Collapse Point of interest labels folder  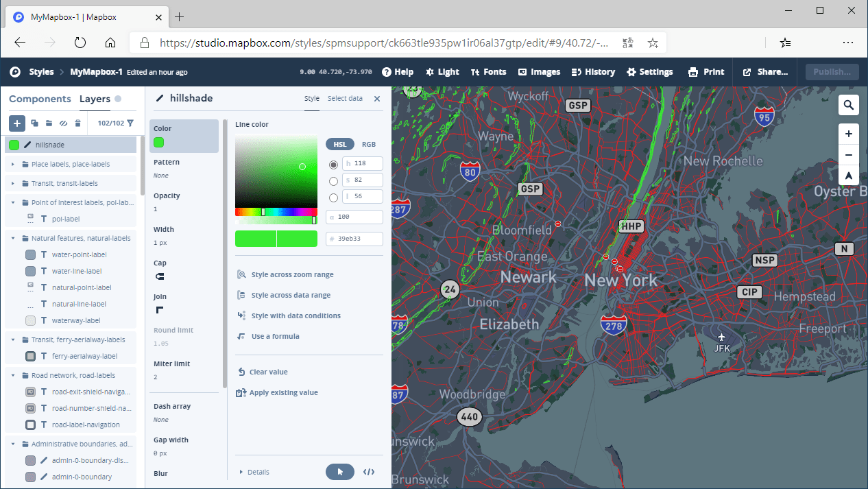[x=14, y=203]
